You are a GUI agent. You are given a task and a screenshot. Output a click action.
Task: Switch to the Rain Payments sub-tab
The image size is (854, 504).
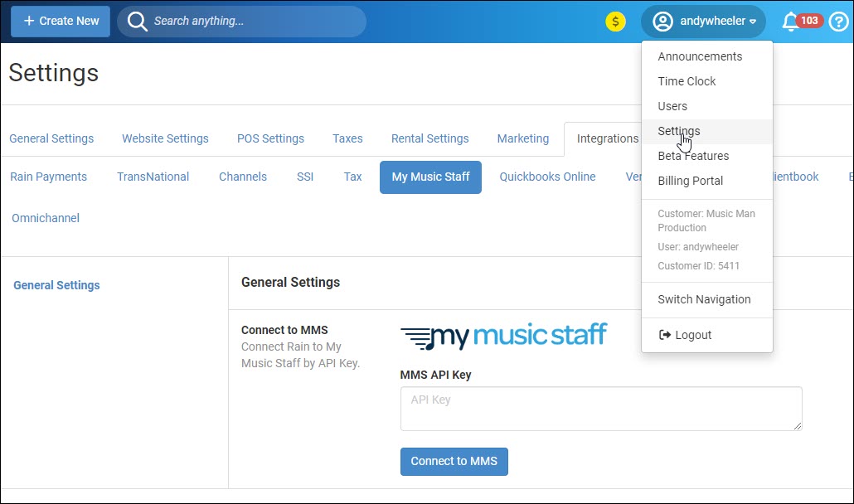tap(48, 177)
